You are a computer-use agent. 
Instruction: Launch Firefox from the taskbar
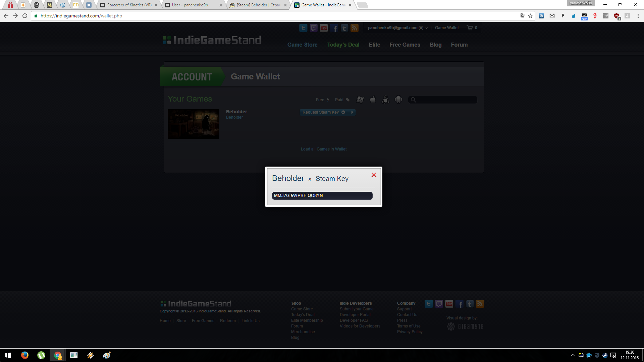click(25, 355)
